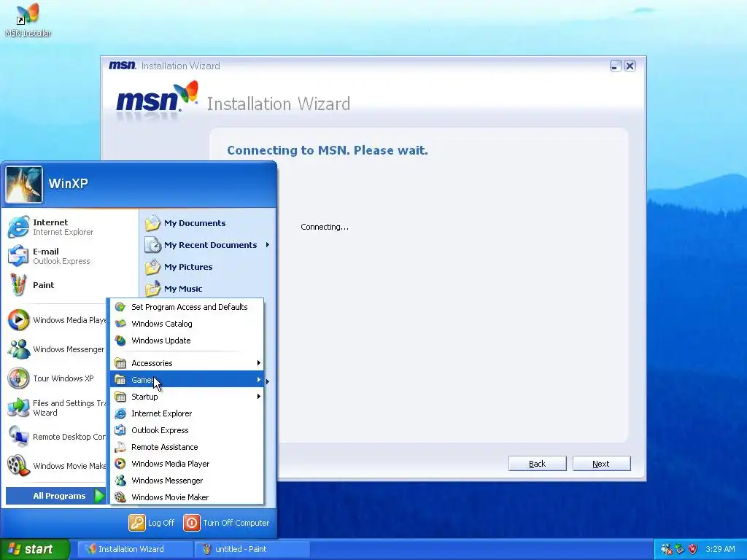
Task: Switch to Installation Wizard taskbar button
Action: coord(135,549)
